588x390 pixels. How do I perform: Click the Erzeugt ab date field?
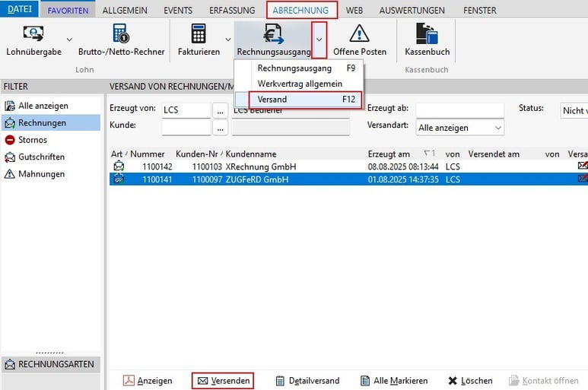460,110
